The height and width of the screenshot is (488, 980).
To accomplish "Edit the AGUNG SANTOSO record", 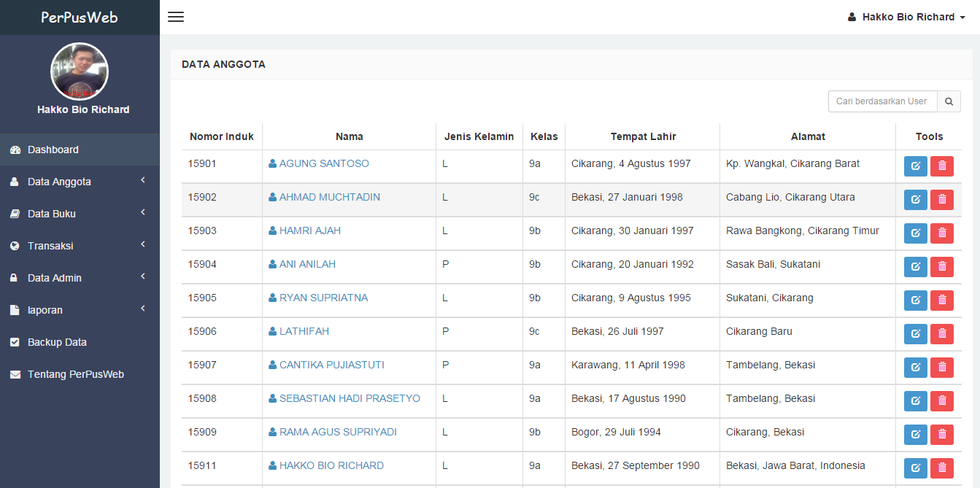I will point(916,166).
